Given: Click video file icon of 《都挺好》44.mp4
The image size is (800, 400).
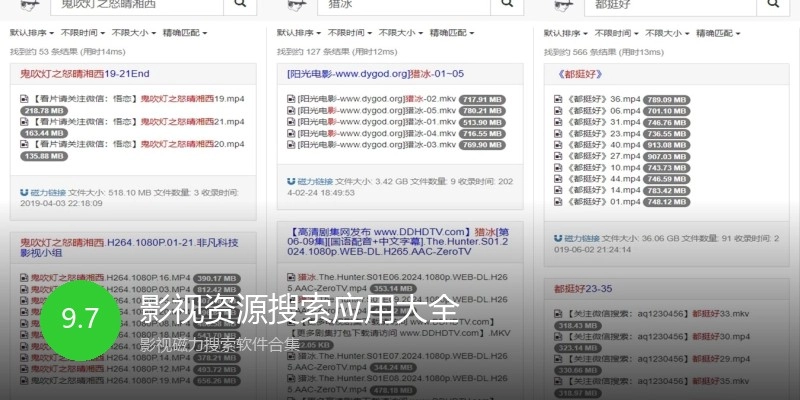Looking at the screenshot, I should tap(558, 179).
